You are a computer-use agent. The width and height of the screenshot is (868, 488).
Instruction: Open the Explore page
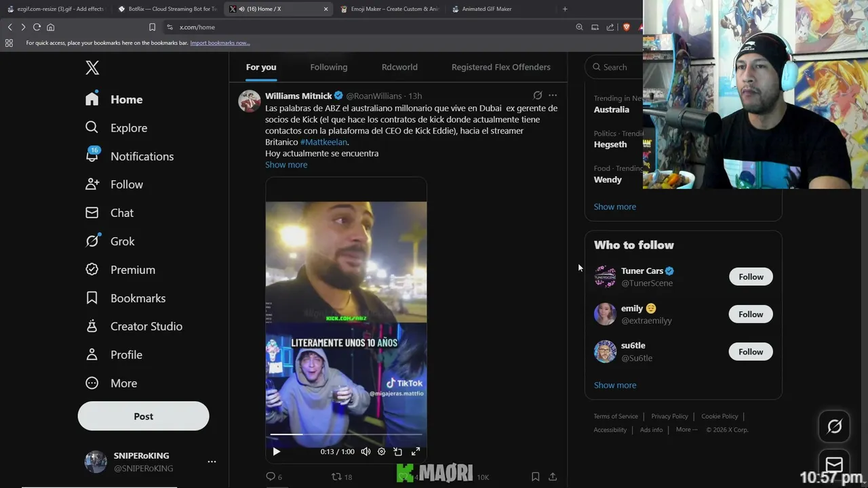116,127
